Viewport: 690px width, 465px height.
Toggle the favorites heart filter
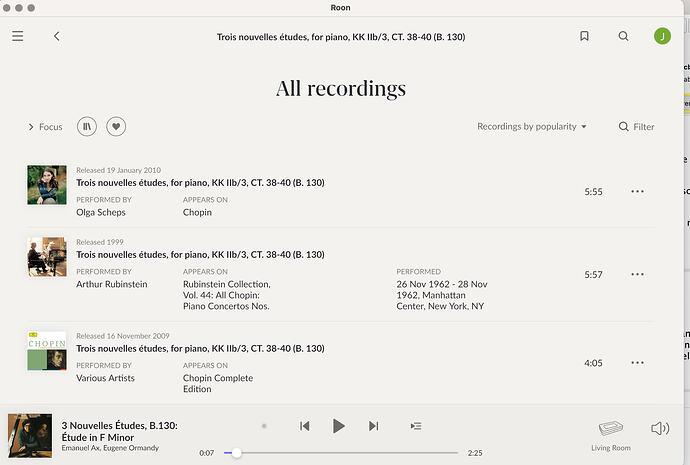116,127
